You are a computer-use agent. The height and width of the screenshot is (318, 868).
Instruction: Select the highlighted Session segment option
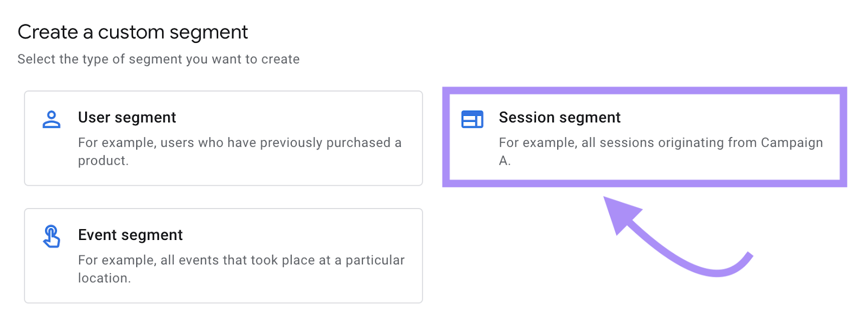click(x=643, y=137)
